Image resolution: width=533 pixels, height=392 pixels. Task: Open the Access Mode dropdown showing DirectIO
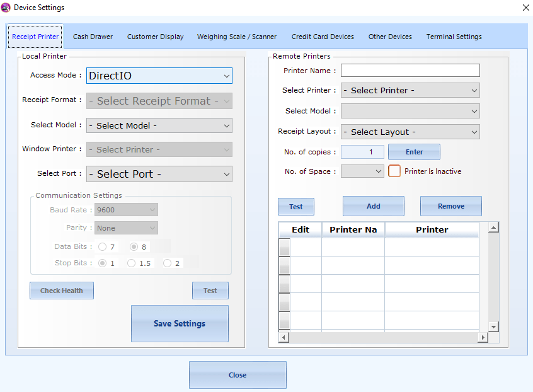(x=159, y=76)
